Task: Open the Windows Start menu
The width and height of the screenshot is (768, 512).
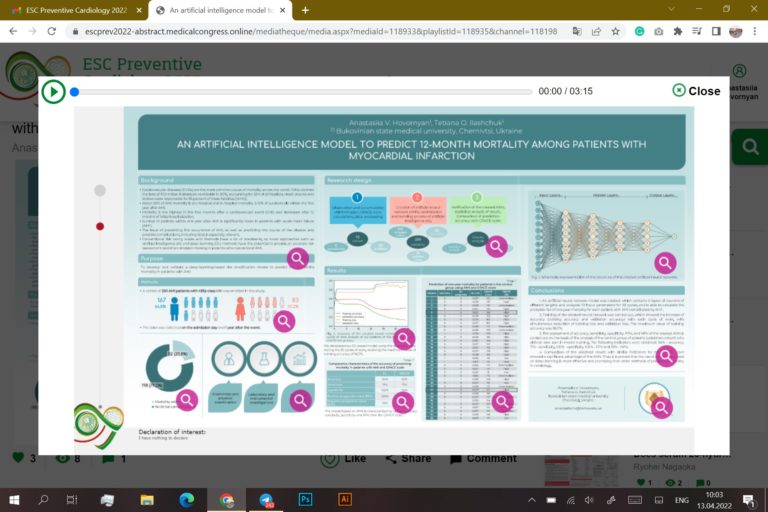Action: 14,500
